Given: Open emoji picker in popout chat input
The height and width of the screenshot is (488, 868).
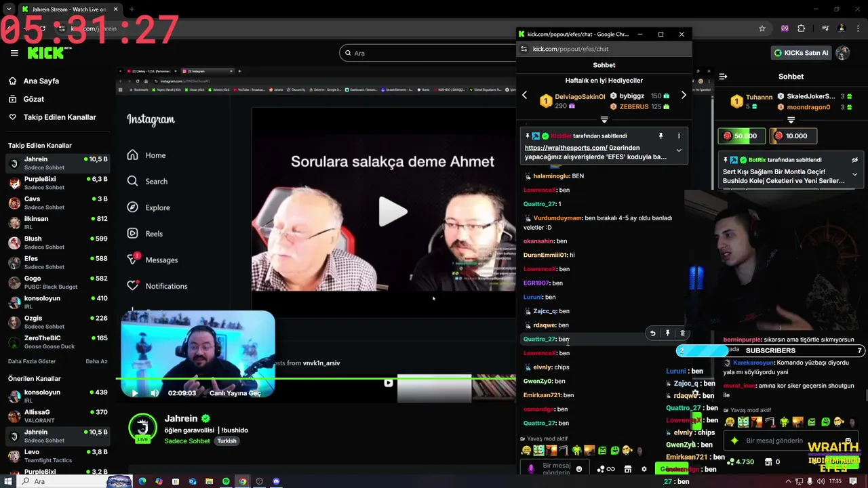Looking at the screenshot, I should pos(578,469).
